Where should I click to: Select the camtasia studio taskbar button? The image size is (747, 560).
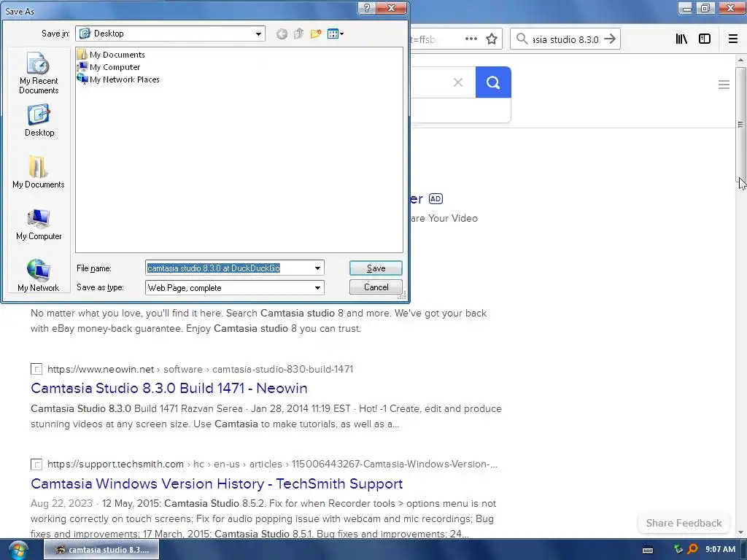(x=101, y=550)
